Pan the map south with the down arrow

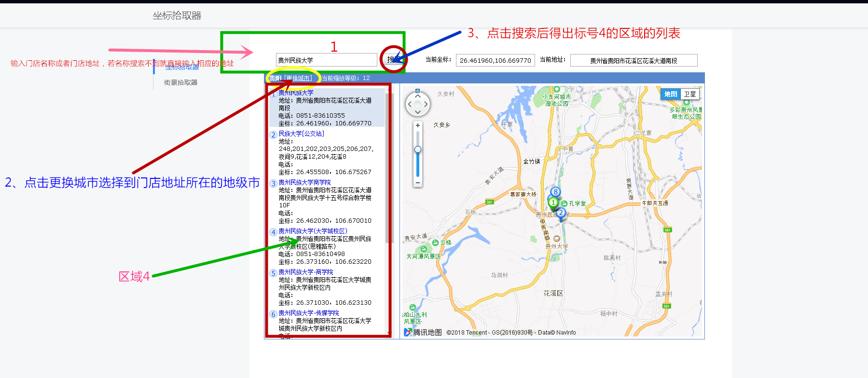pos(418,112)
